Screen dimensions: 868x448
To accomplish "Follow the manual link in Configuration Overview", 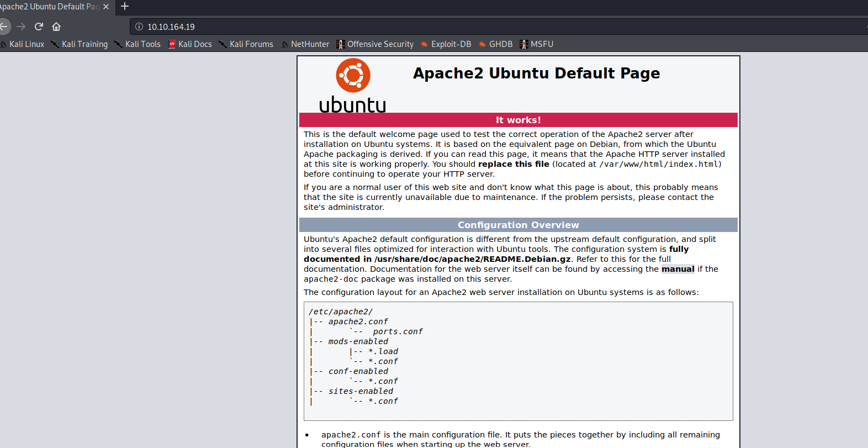I will [678, 269].
